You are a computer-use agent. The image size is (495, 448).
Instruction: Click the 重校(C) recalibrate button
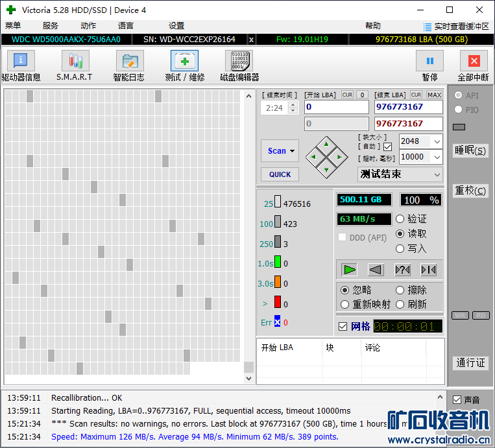(x=470, y=191)
